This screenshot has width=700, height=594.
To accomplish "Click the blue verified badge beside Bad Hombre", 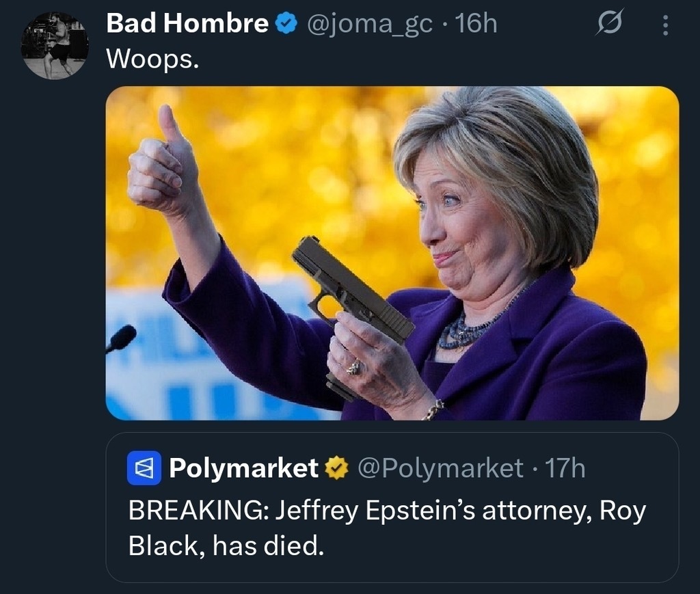I will (x=286, y=25).
